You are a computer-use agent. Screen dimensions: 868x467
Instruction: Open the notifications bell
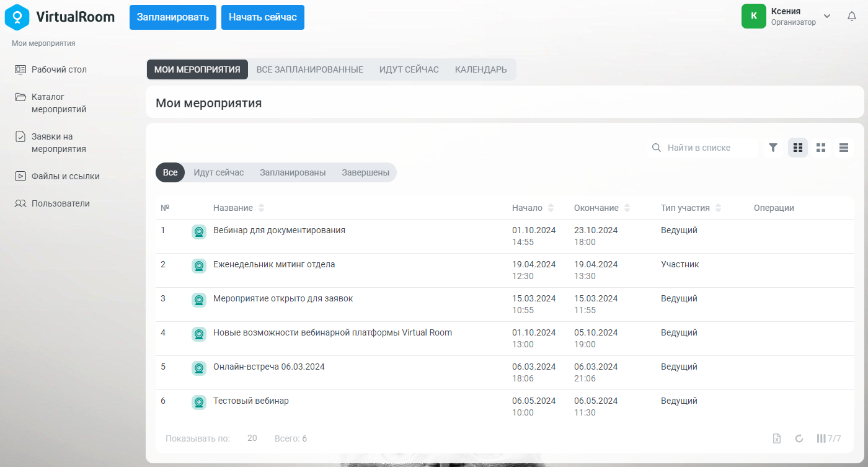click(x=852, y=16)
